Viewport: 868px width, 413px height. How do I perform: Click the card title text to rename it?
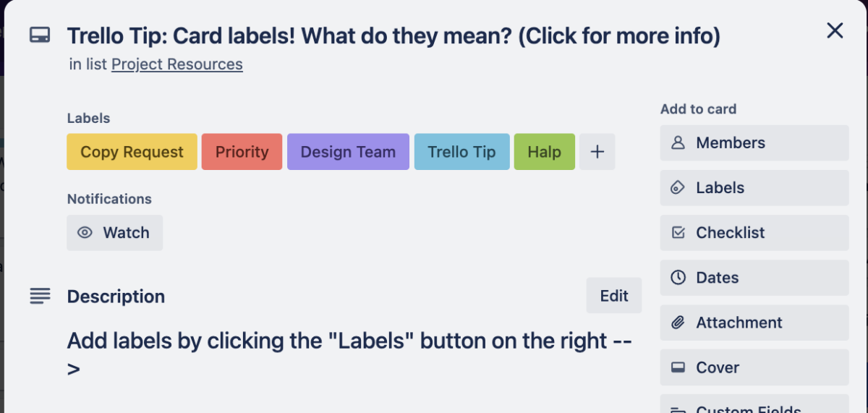393,36
